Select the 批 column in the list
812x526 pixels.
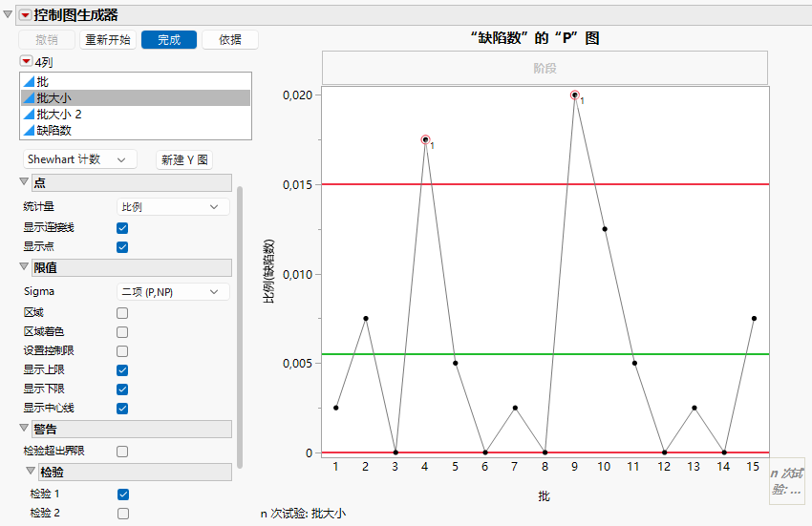coord(136,81)
